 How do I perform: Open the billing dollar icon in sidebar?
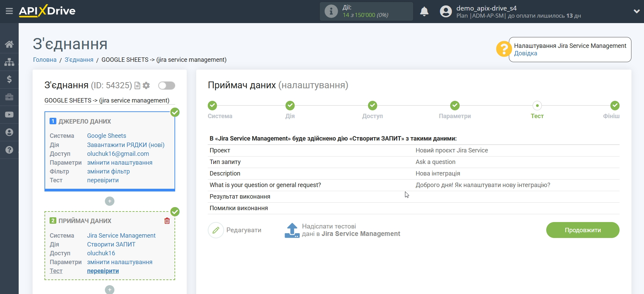pyautogui.click(x=9, y=79)
